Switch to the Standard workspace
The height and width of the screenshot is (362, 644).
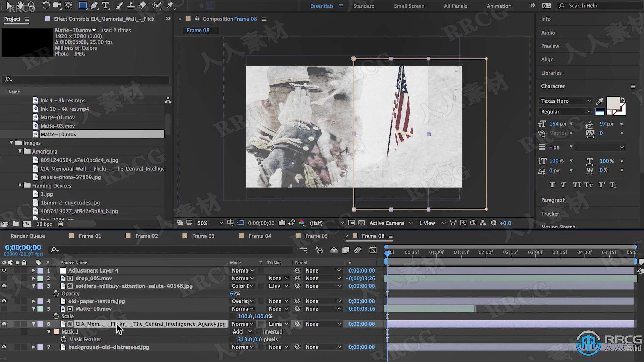364,6
